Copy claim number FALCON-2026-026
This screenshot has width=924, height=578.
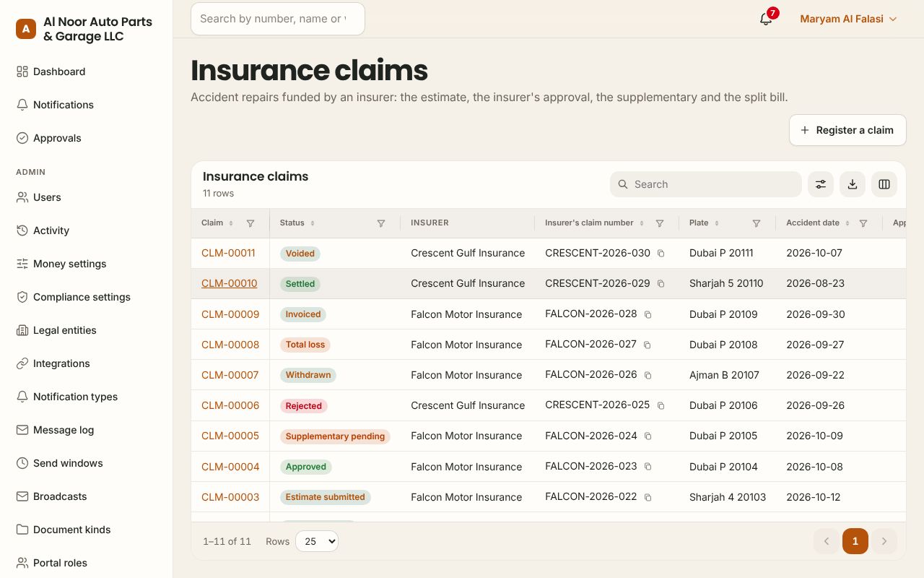pos(648,376)
